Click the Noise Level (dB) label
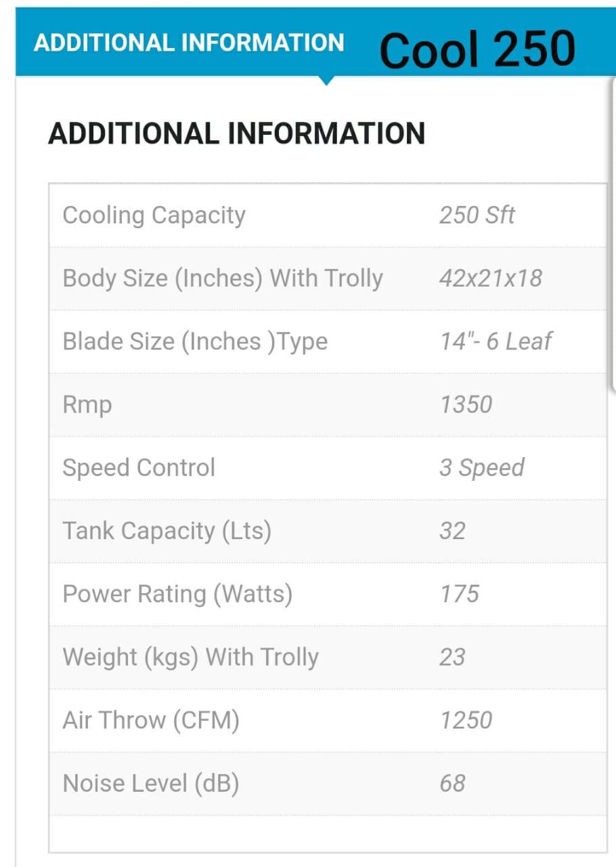The height and width of the screenshot is (867, 616). (x=150, y=783)
